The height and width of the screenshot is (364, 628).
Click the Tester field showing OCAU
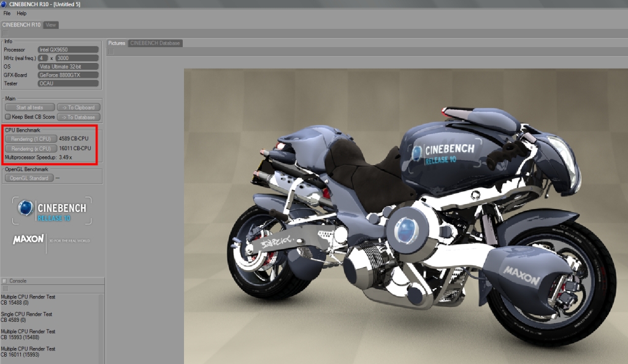tap(68, 83)
